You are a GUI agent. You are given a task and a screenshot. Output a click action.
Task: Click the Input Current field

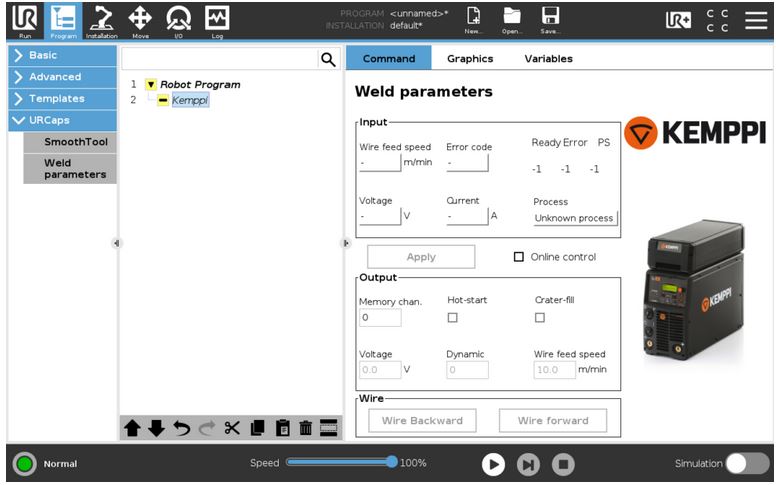(x=467, y=216)
